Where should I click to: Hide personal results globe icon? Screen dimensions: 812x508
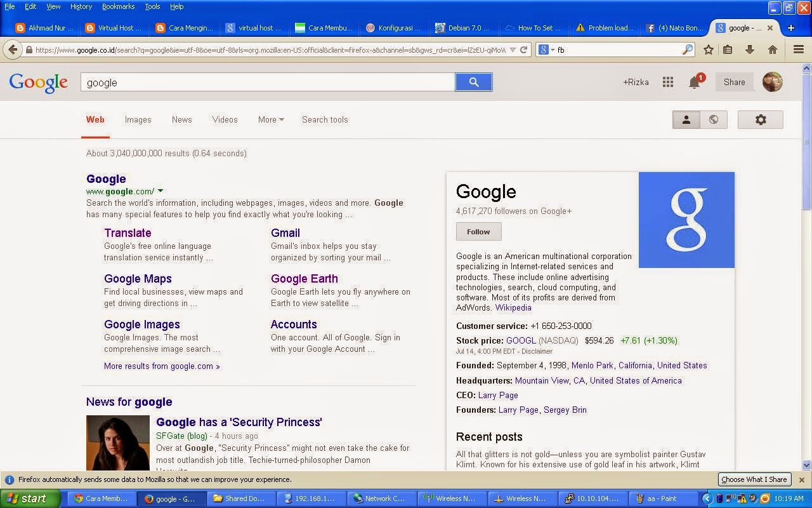(x=714, y=119)
